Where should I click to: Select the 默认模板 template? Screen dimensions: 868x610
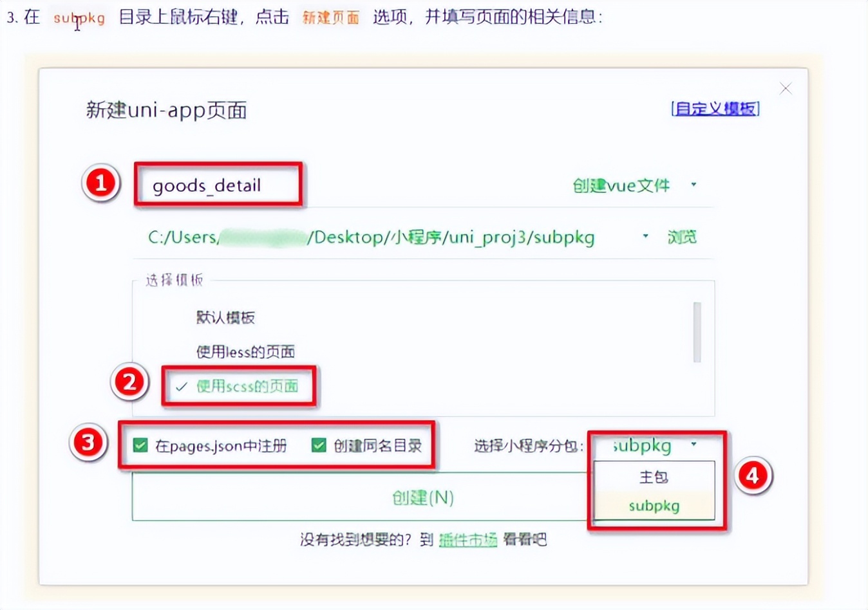(224, 317)
